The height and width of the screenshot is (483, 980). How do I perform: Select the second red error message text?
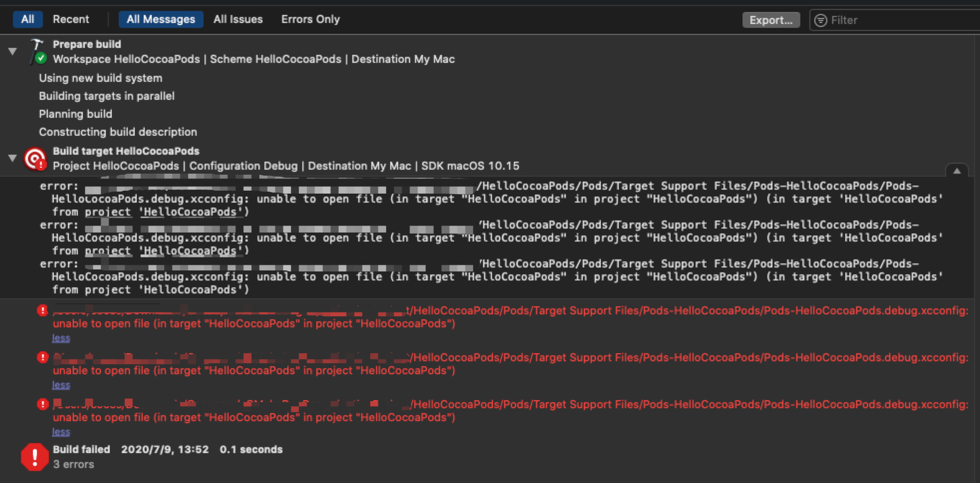click(x=510, y=364)
